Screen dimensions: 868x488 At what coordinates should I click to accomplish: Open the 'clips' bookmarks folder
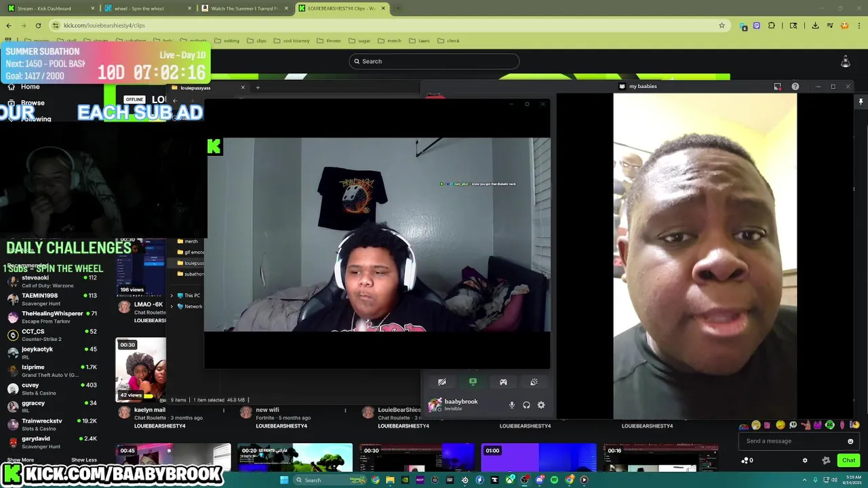click(256, 41)
